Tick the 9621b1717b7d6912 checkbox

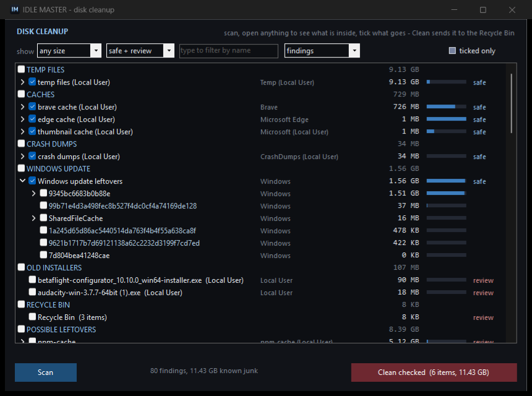click(x=43, y=243)
